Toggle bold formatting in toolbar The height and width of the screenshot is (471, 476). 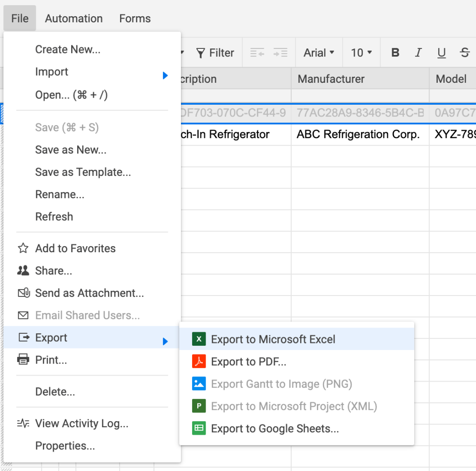click(x=396, y=53)
